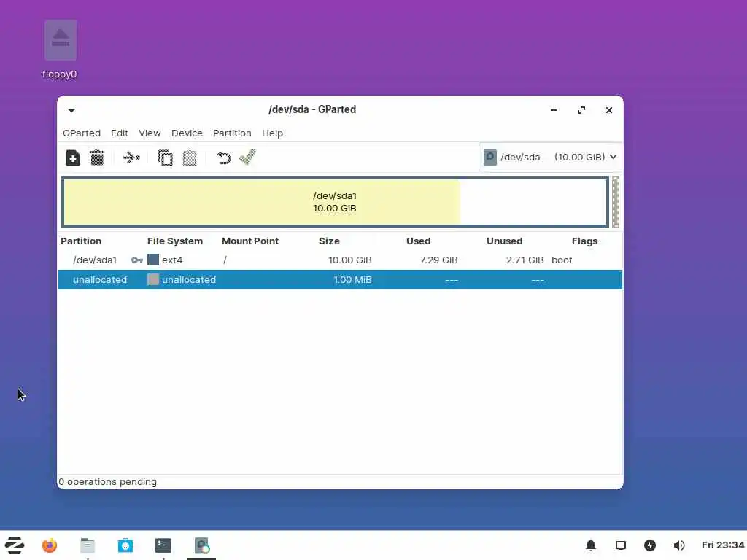This screenshot has height=560, width=747.
Task: Click the File System column header
Action: click(175, 241)
